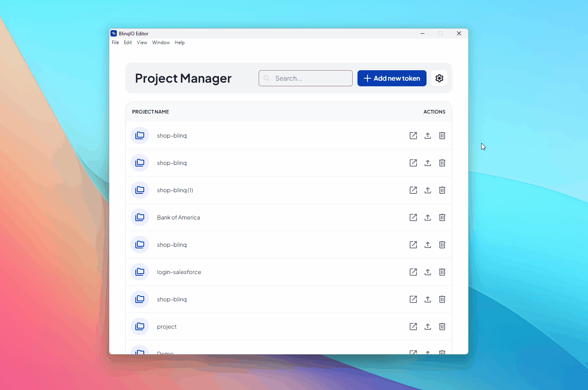
Task: Open the Window menu
Action: click(161, 43)
